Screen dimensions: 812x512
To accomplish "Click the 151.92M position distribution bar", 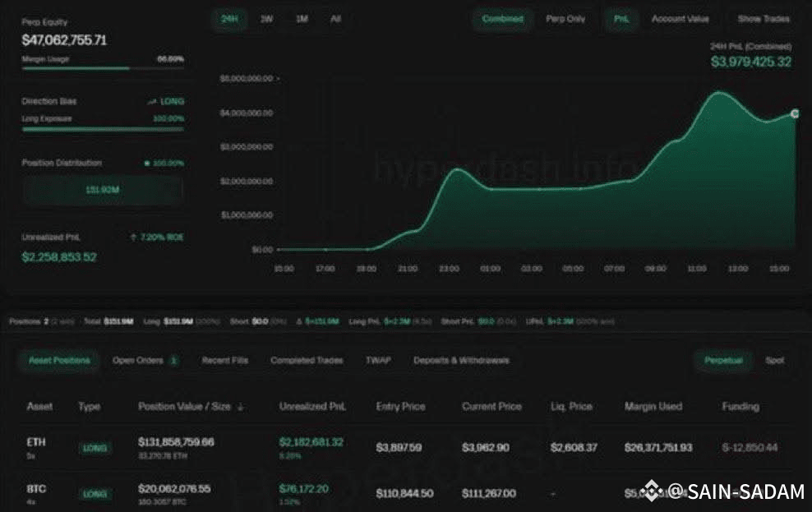I will 103,190.
